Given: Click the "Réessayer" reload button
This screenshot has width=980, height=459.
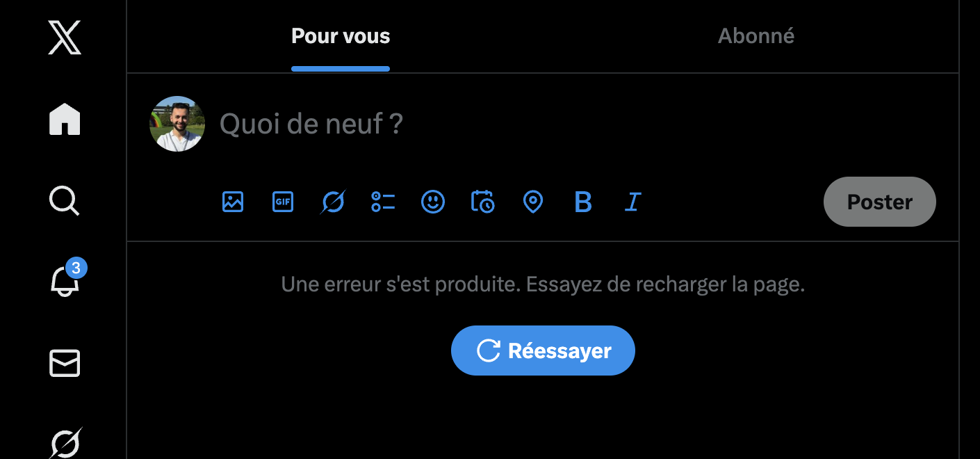Looking at the screenshot, I should pyautogui.click(x=543, y=351).
